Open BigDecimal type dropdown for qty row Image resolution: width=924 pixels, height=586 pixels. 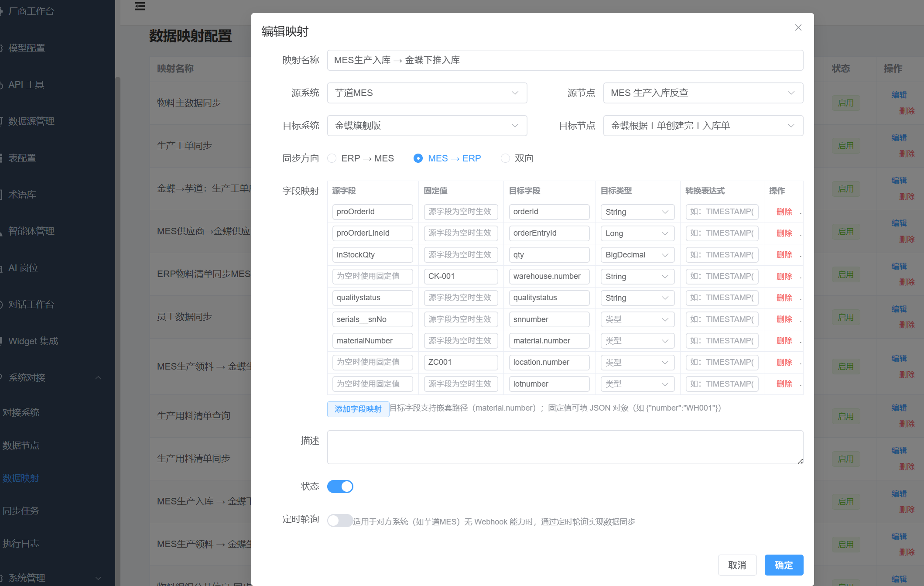coord(637,255)
